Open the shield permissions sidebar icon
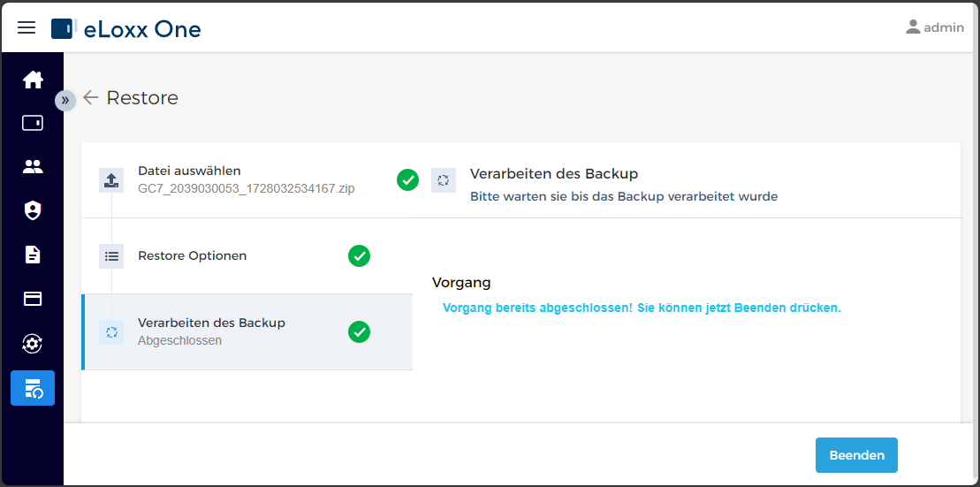980x487 pixels. pos(33,210)
